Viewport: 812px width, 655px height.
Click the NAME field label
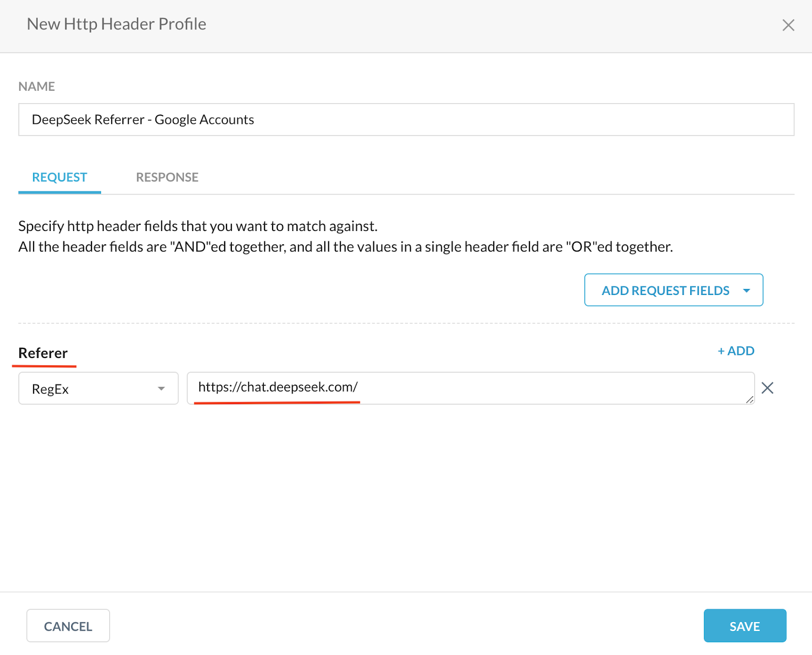coord(37,86)
